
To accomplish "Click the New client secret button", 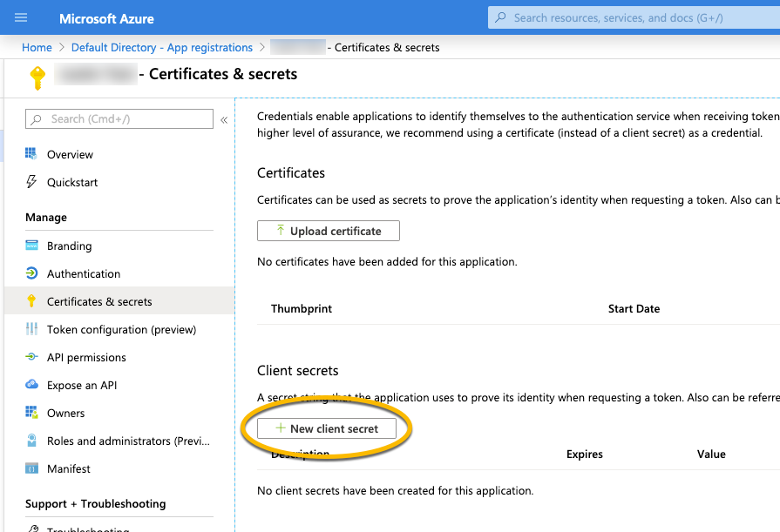I will (x=327, y=428).
